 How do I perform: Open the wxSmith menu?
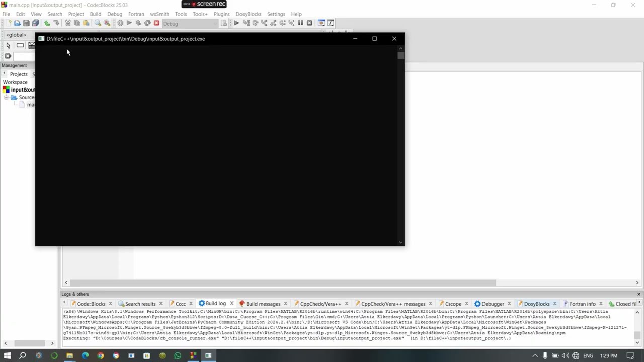[159, 14]
